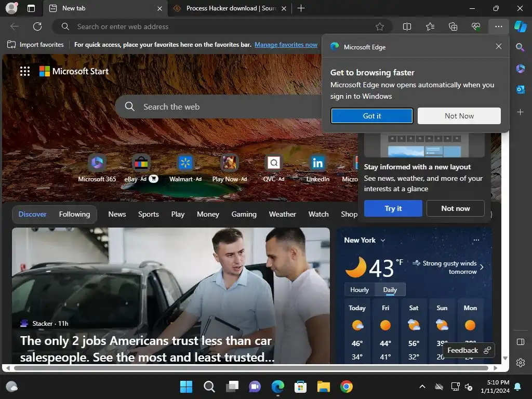Open File Explorer from taskbar

(x=323, y=387)
